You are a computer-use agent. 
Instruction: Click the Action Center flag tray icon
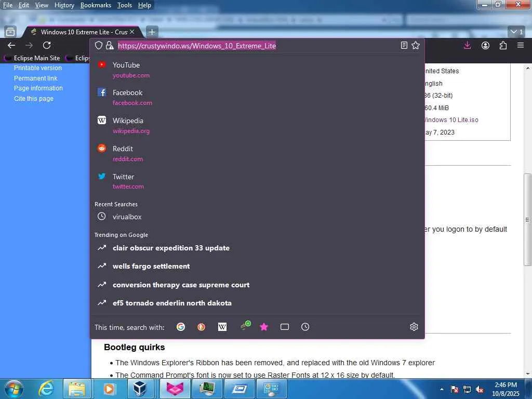[x=455, y=390]
